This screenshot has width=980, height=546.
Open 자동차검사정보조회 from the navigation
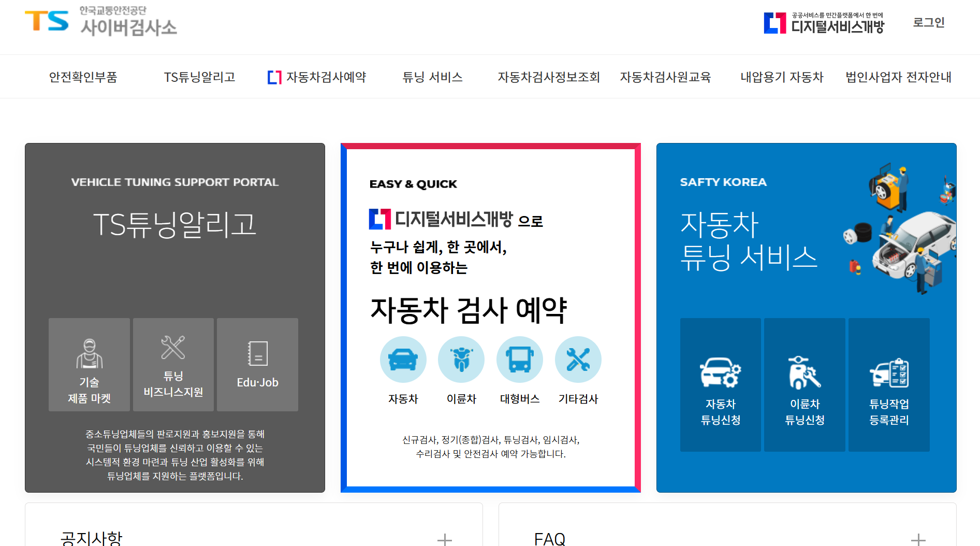click(x=549, y=77)
